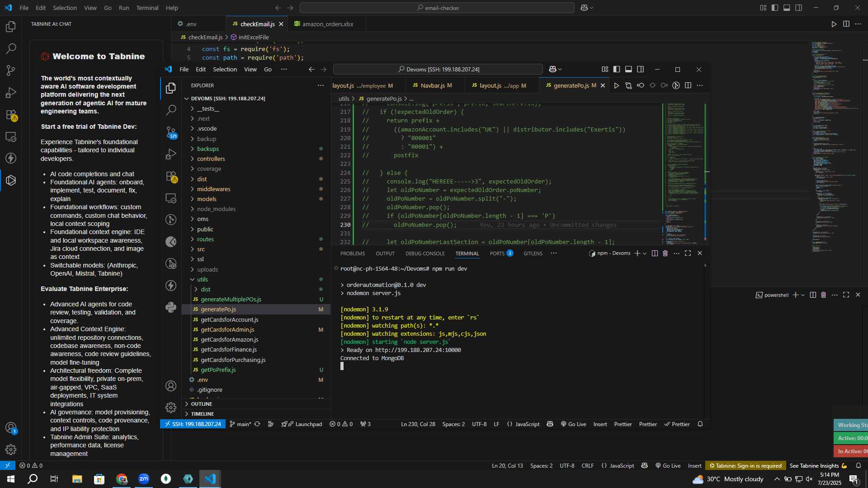Open Chrome from the Windows taskbar
The height and width of the screenshot is (488, 868).
tap(122, 479)
